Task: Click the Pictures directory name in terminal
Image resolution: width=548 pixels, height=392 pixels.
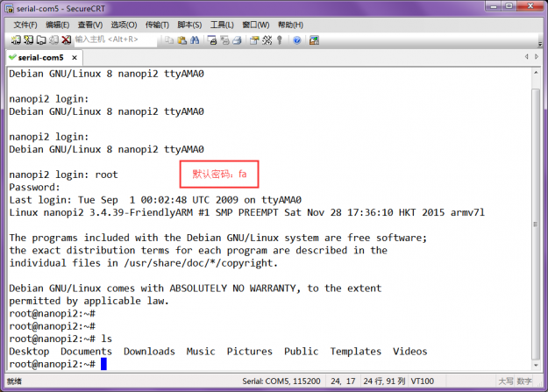Action: tap(250, 351)
